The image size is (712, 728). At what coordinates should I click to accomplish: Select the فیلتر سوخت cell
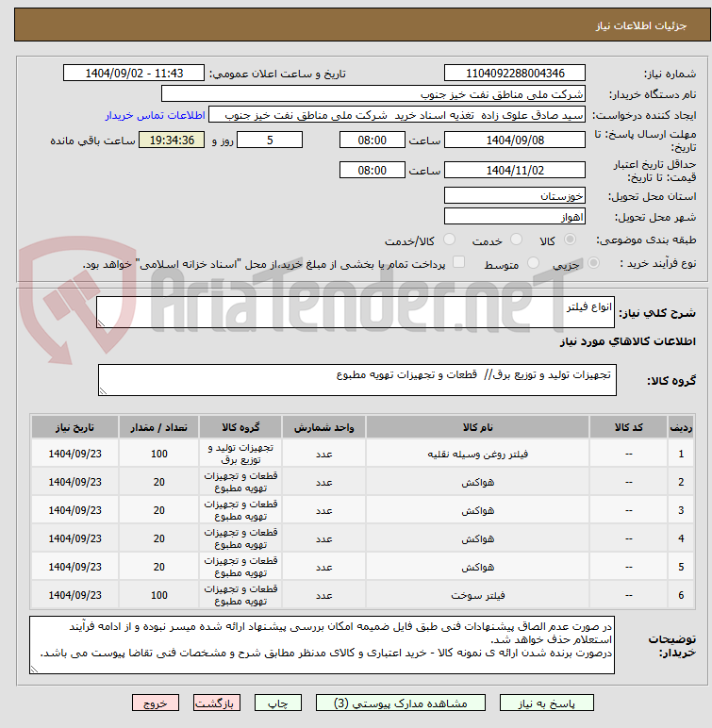(x=477, y=595)
